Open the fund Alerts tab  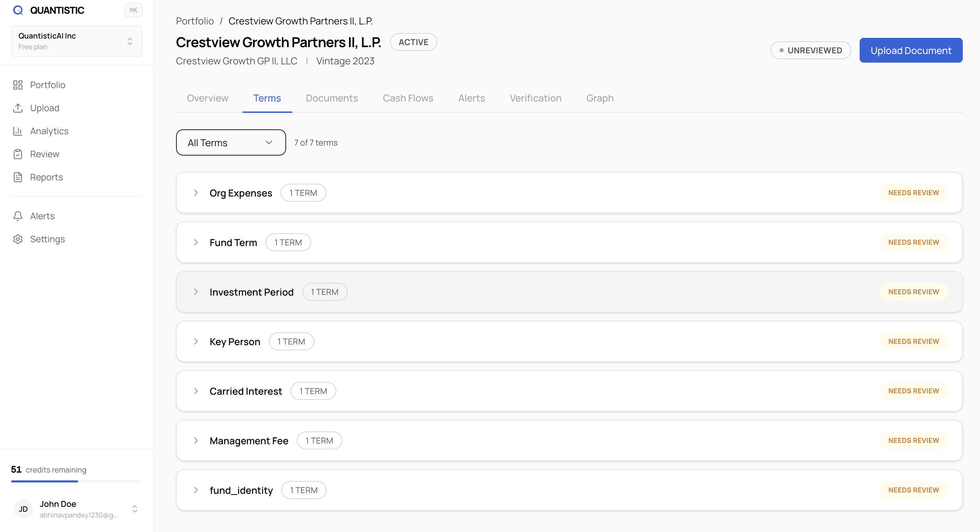tap(471, 98)
